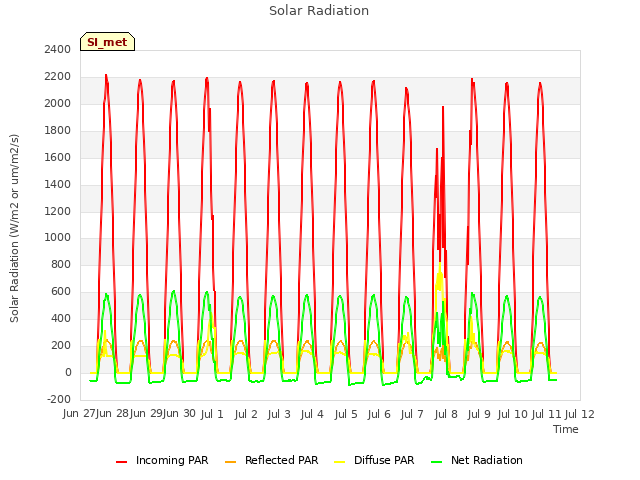The width and height of the screenshot is (640, 480).
Task: Click the 1800 y-axis tick label
Action: pyautogui.click(x=58, y=131)
